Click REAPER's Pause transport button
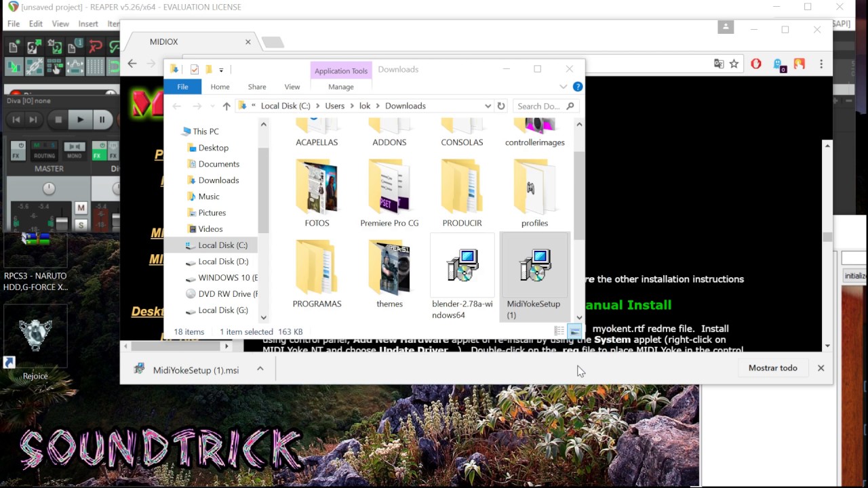 pyautogui.click(x=102, y=119)
